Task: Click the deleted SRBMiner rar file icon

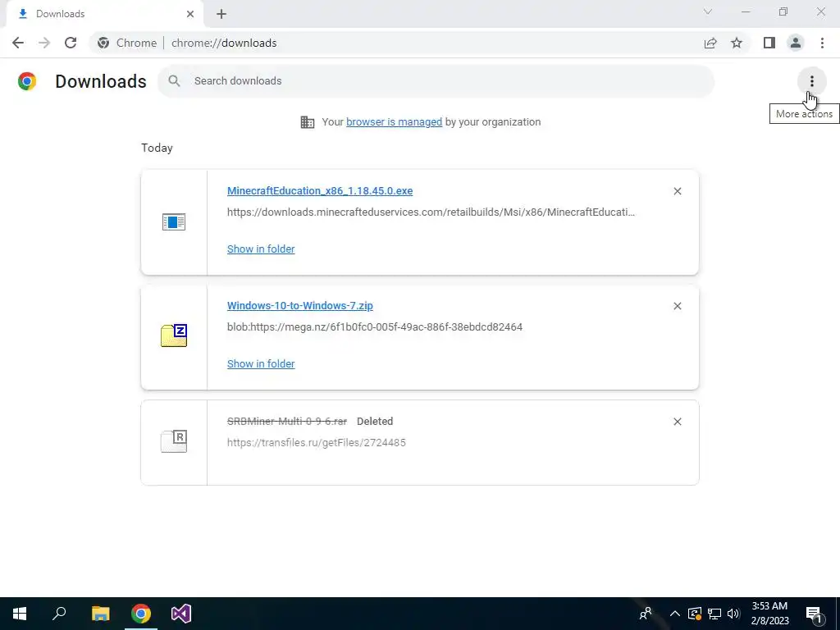Action: coord(174,441)
